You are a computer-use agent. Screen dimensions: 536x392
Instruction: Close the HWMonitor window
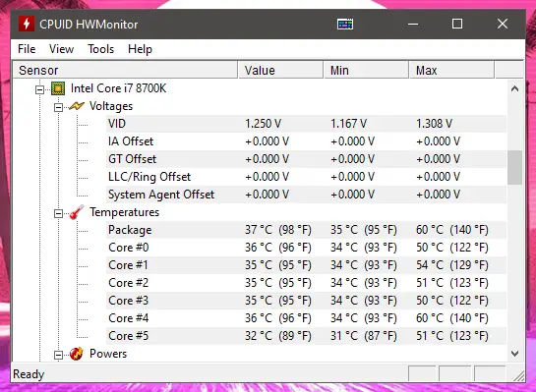pos(503,25)
